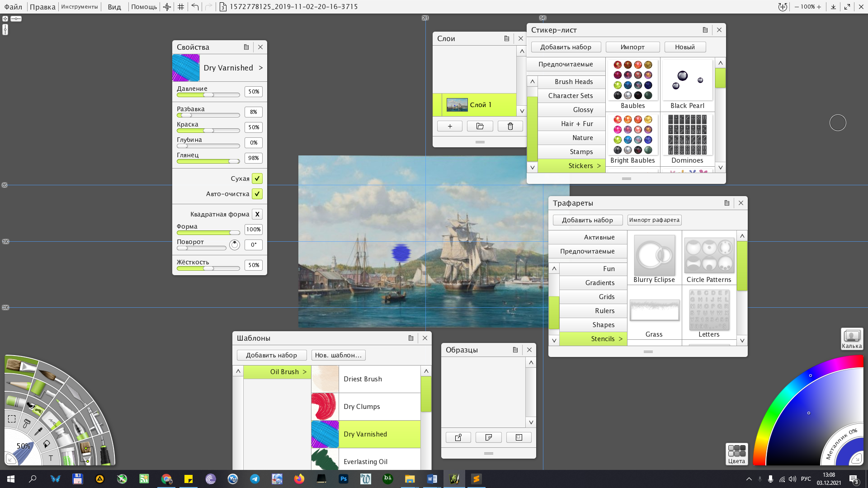This screenshot has height=488, width=868.
Task: Open the Образцы panel menu icon
Action: click(x=515, y=350)
